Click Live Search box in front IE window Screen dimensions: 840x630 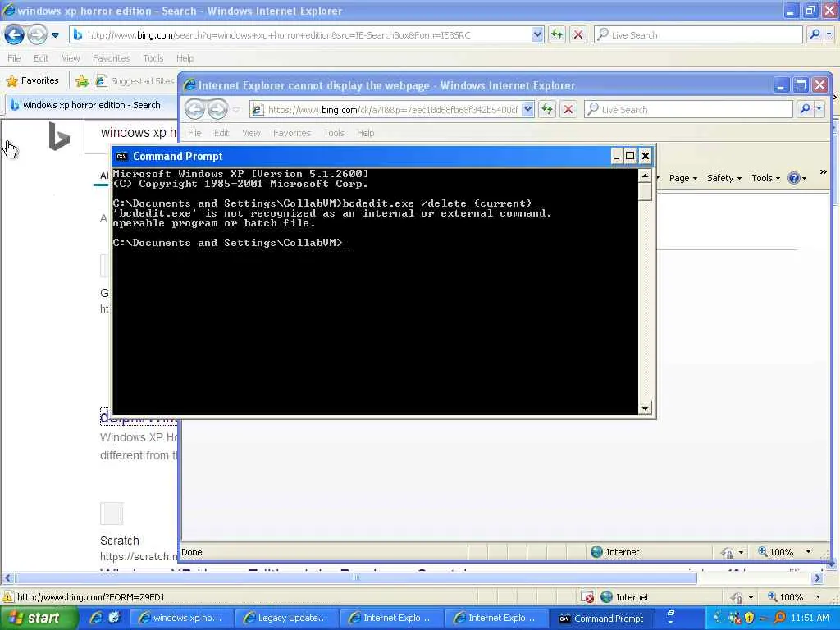coord(688,109)
